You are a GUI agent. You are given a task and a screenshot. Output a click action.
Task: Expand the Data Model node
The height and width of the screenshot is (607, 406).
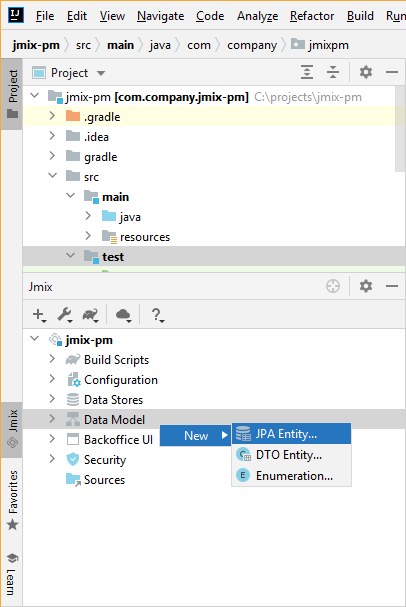pyautogui.click(x=52, y=419)
